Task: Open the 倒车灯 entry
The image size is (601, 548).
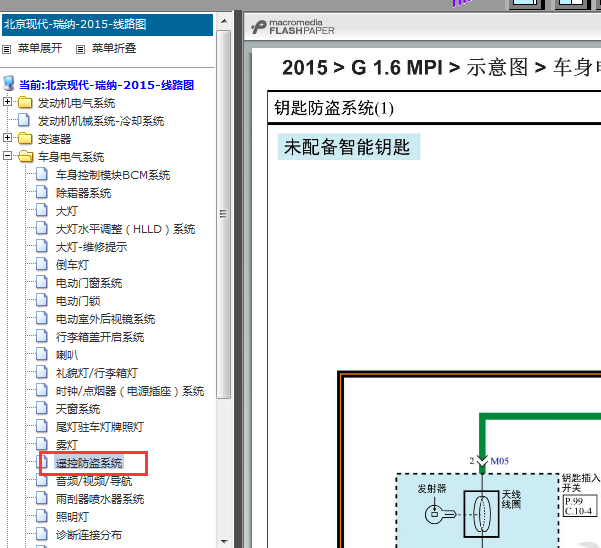Action: (72, 265)
